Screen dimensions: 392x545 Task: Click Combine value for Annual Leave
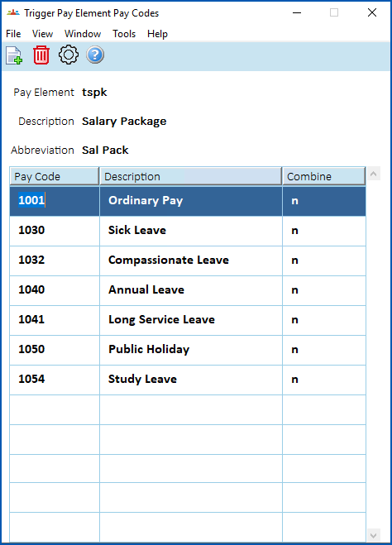pyautogui.click(x=324, y=290)
